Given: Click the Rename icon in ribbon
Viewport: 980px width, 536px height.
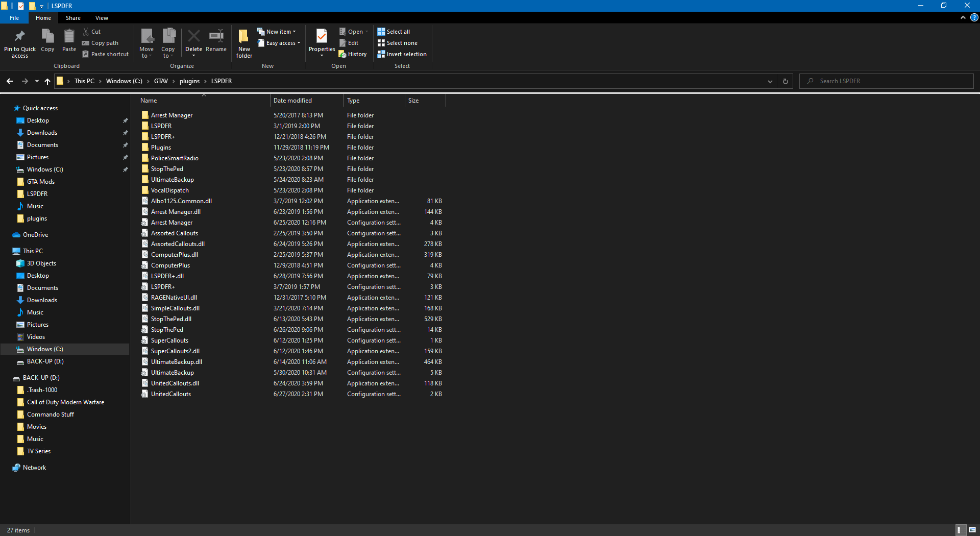Looking at the screenshot, I should click(x=216, y=36).
